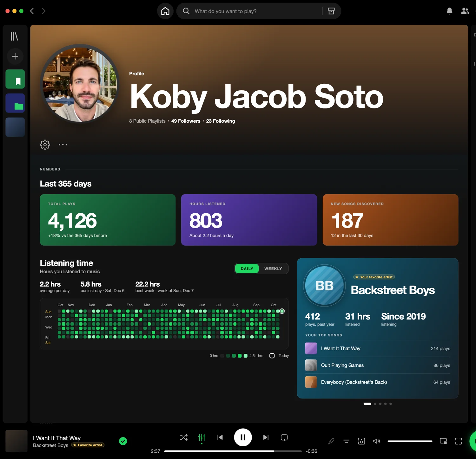Create playlist with plus button
Viewport: 476px width, 459px height.
pos(15,56)
